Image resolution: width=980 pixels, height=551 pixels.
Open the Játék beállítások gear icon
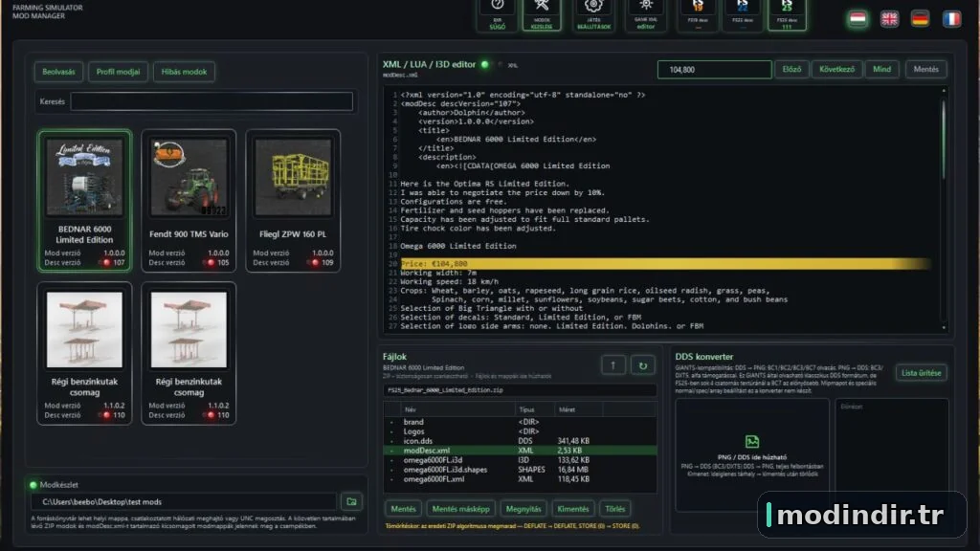[x=593, y=13]
